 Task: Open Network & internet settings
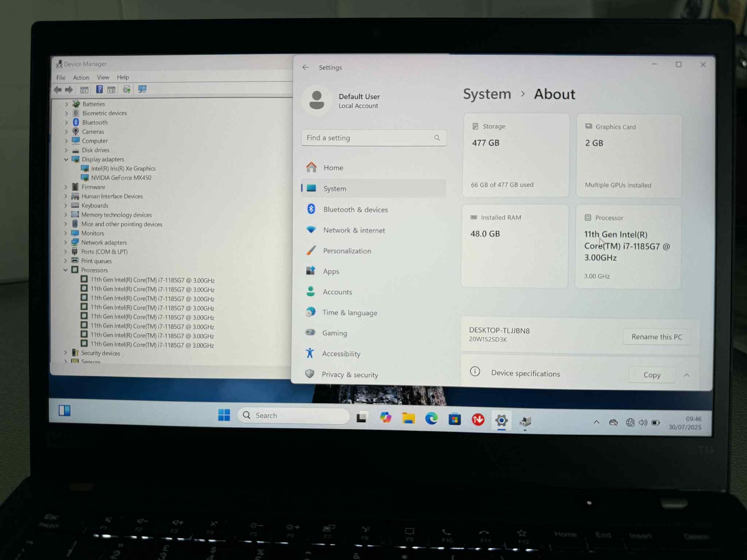point(373,230)
